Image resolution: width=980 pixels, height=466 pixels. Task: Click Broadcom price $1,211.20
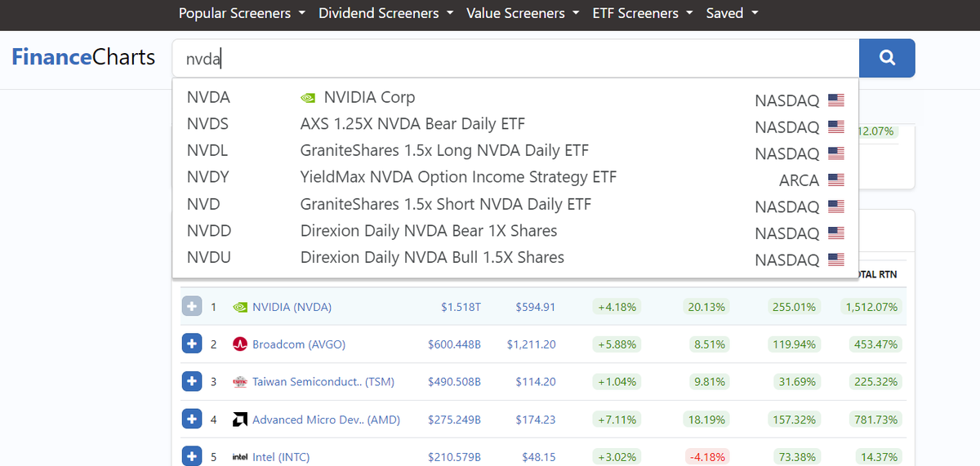tap(531, 344)
